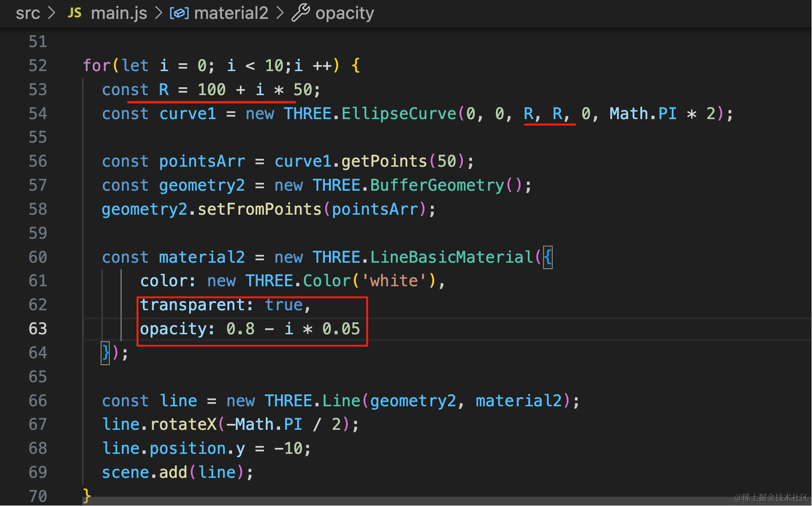Click '0.05' value on line 63

coord(341,329)
